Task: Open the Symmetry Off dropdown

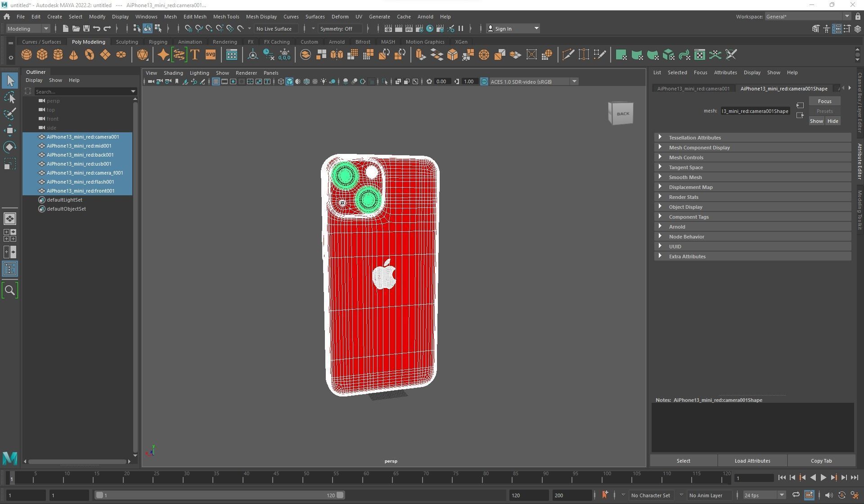Action: [x=340, y=28]
